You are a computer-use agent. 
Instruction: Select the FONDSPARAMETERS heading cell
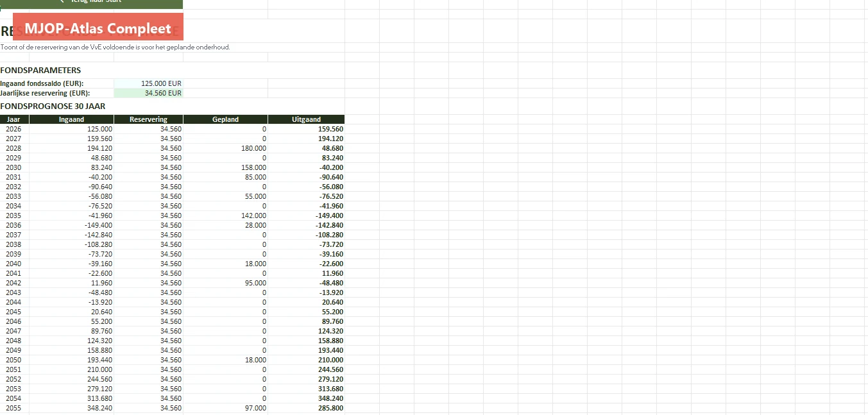click(40, 71)
